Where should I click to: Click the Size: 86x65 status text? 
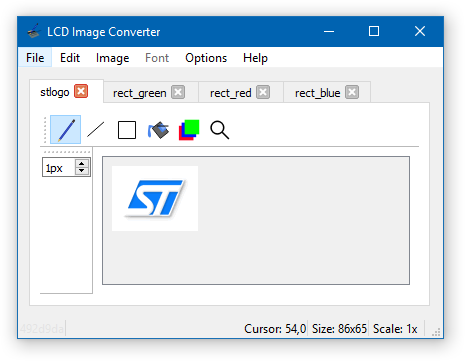pos(339,329)
